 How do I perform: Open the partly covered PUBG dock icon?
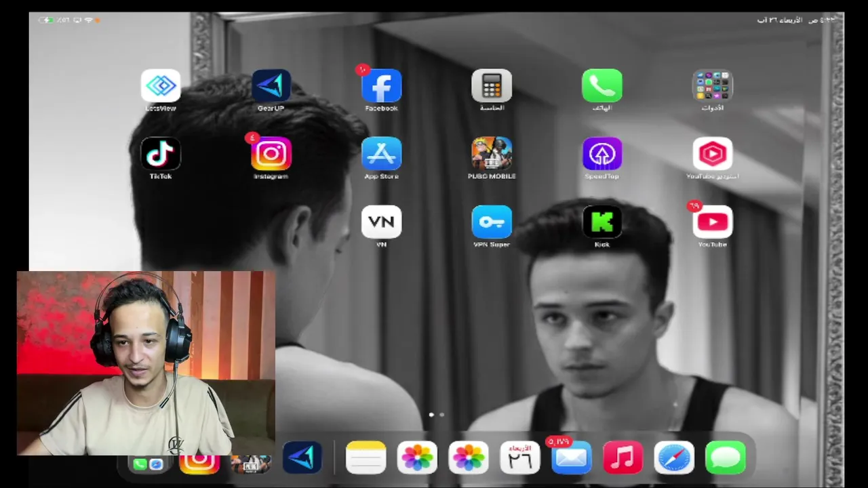coord(251,464)
